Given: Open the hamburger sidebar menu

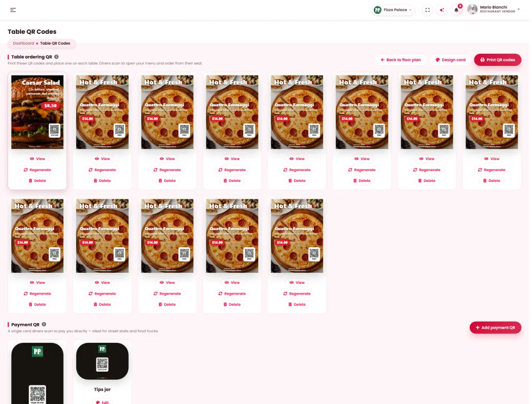Looking at the screenshot, I should (13, 10).
